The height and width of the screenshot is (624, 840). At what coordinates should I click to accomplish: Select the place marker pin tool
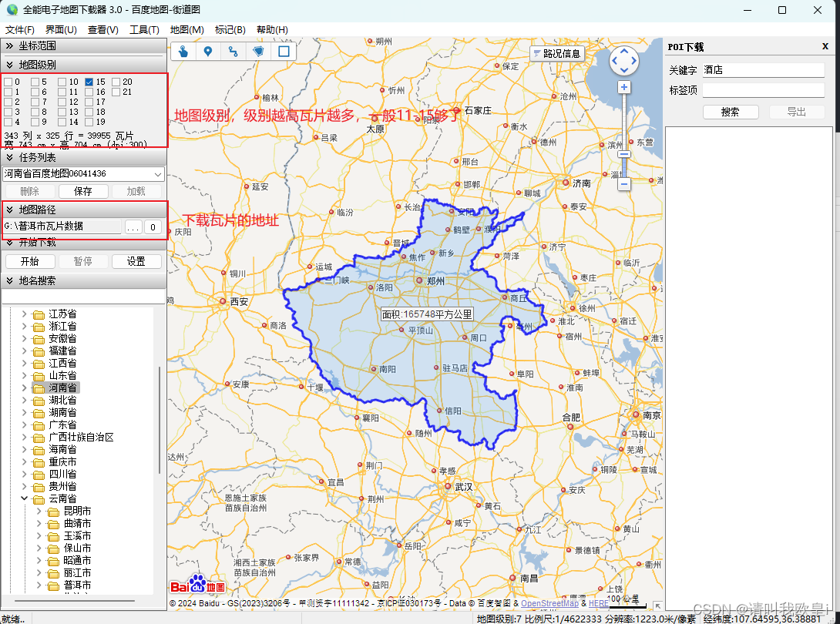click(x=208, y=52)
